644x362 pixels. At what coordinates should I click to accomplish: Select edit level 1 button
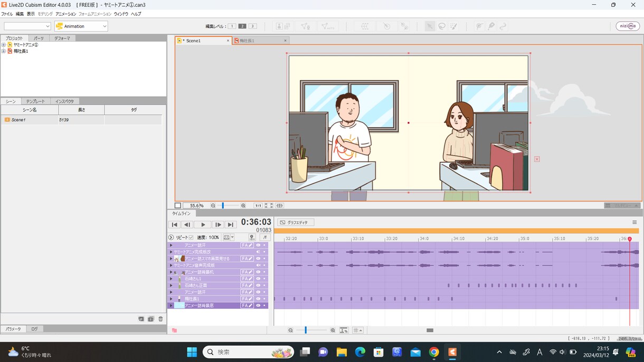coord(232,26)
